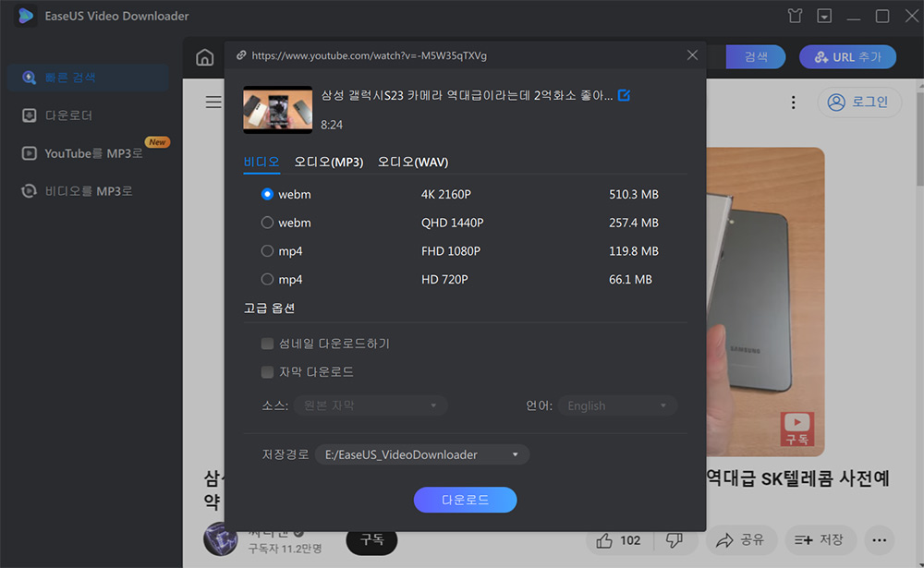
Task: Click the URL 추가 button
Action: tap(847, 56)
